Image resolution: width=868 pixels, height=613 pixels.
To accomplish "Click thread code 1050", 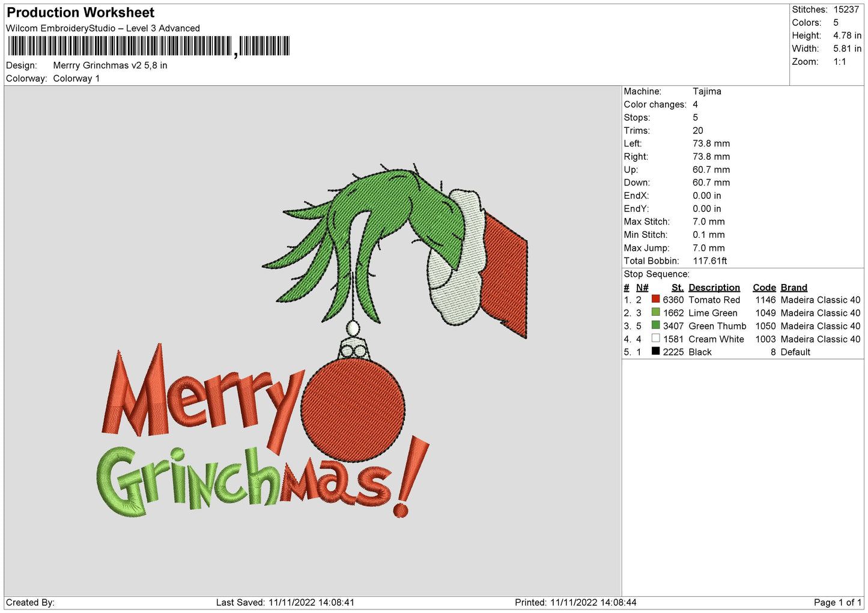I will tap(766, 326).
